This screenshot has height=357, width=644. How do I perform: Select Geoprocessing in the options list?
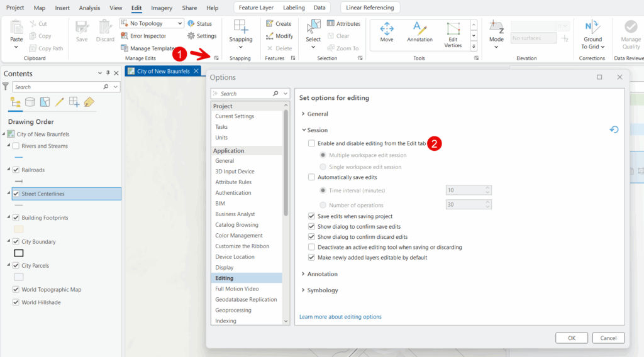point(233,310)
